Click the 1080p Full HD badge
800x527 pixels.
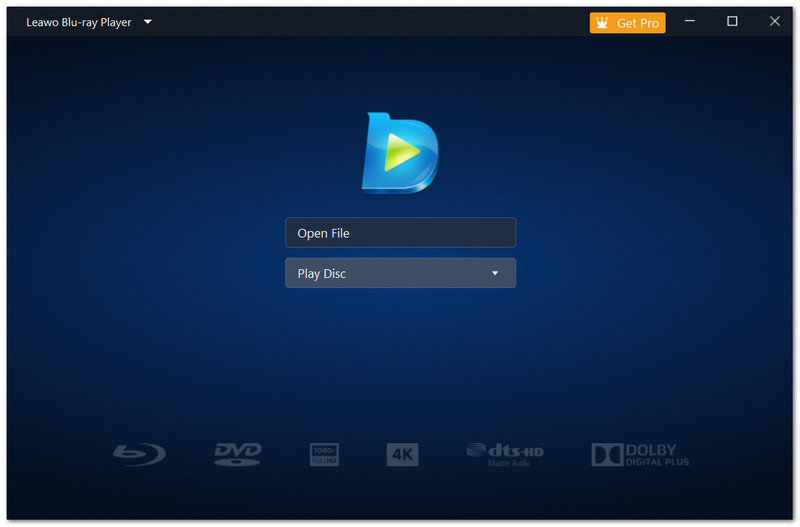coord(325,455)
